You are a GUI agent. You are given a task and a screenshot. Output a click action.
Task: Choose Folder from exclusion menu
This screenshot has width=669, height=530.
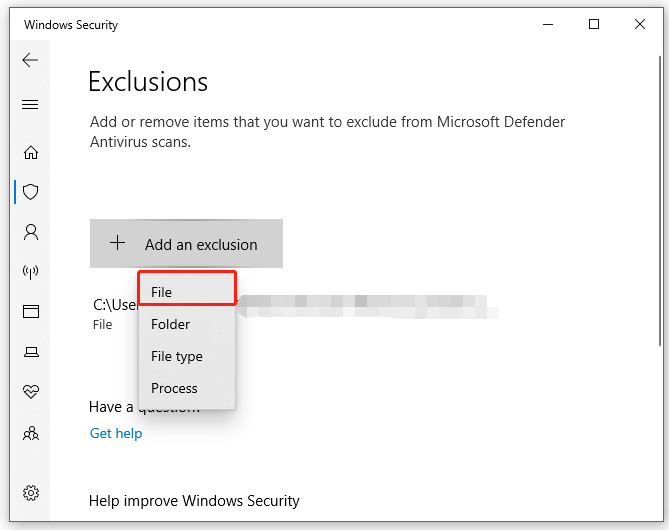[x=187, y=324]
